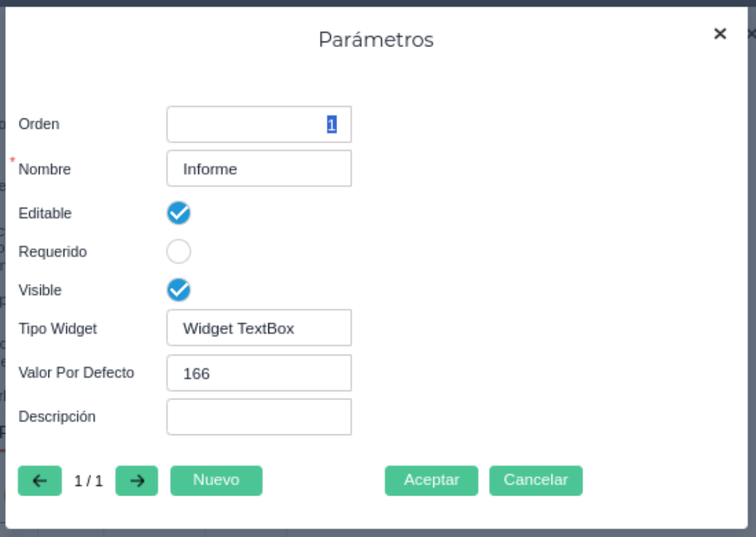Enable the Requerido checkbox
Screen dimensions: 756x537
(178, 252)
